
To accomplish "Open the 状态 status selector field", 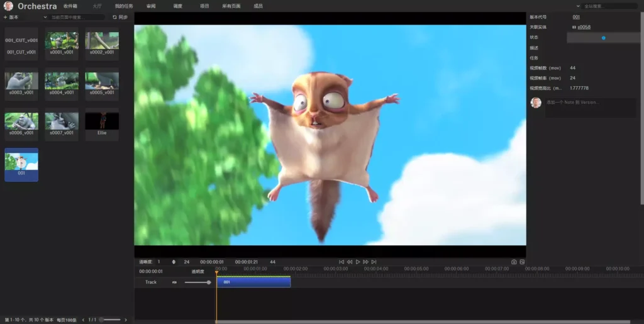I will tap(603, 38).
